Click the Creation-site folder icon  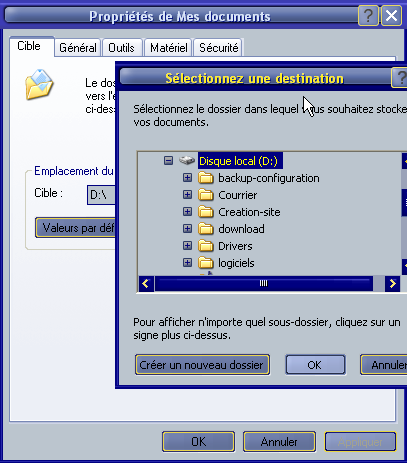point(206,212)
